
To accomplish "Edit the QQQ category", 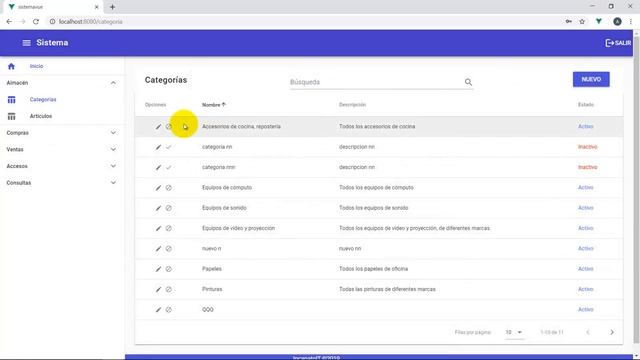I will 158,310.
